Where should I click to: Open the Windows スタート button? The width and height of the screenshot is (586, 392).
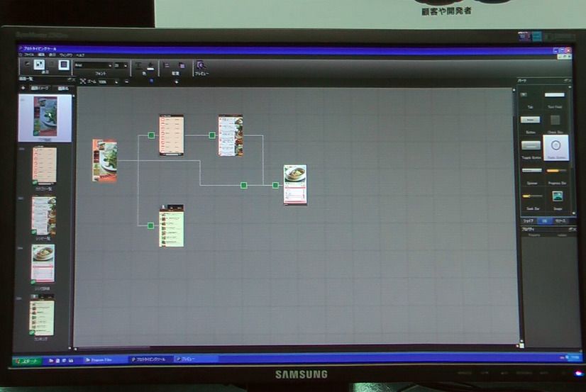pos(26,361)
